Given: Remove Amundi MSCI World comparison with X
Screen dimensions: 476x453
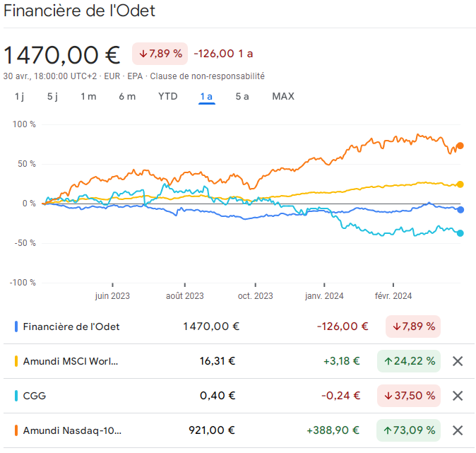Looking at the screenshot, I should click(457, 361).
